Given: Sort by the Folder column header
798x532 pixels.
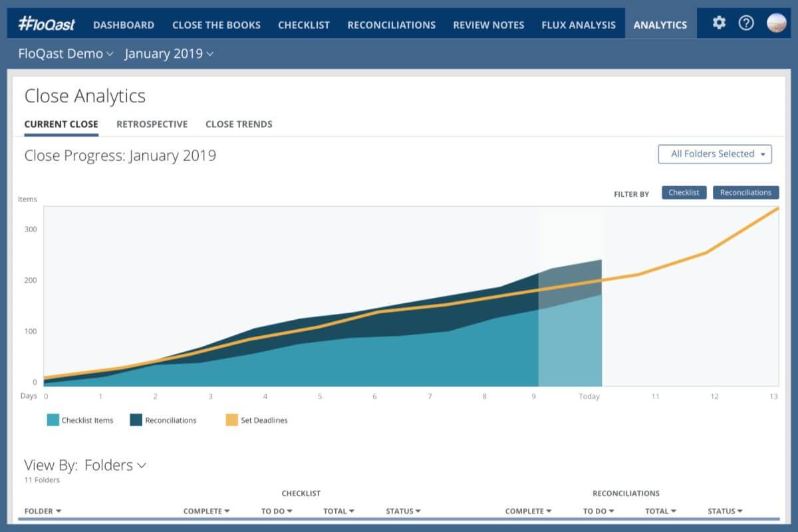Looking at the screenshot, I should point(43,511).
